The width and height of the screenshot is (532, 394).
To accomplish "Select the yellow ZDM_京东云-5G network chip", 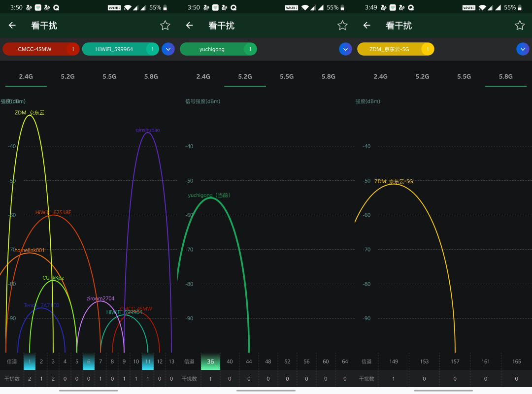I will 396,49.
